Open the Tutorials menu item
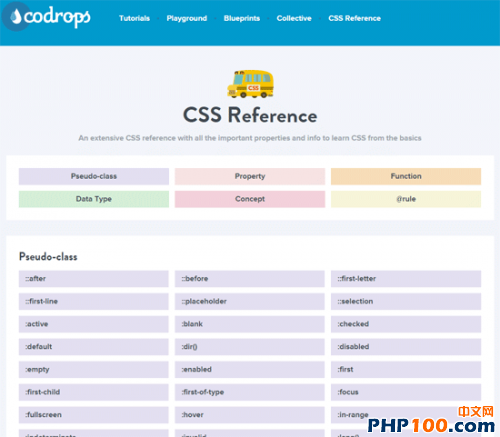 [x=134, y=18]
